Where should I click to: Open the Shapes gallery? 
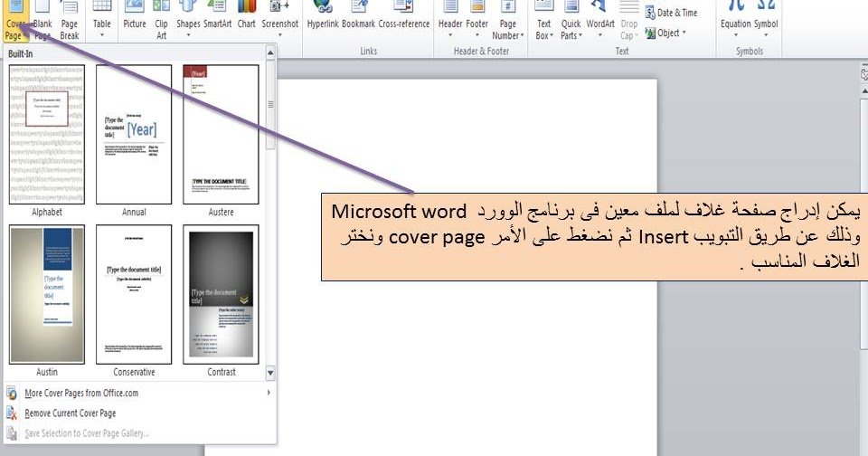188,21
